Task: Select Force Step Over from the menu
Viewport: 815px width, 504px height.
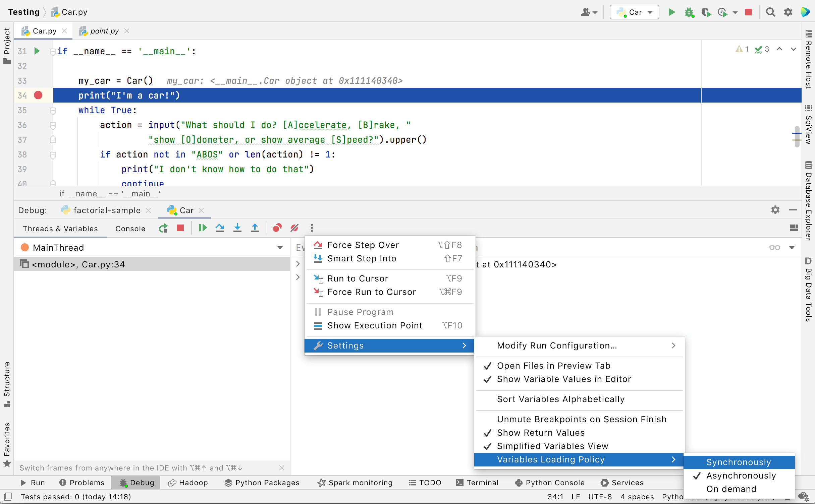Action: (x=363, y=245)
